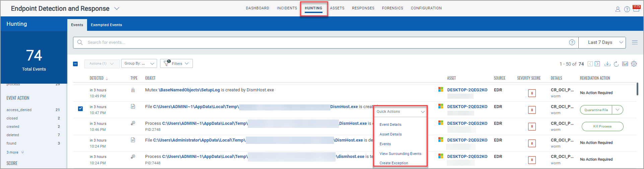
Task: Click Windows icon in Kill Process row
Action: point(441,123)
